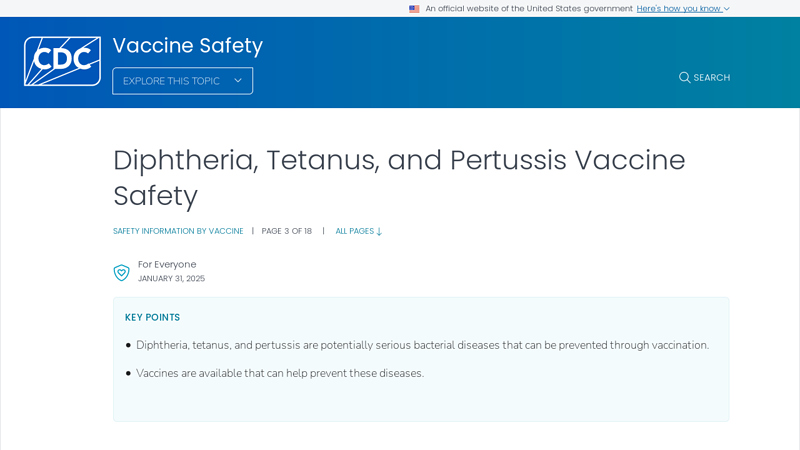The image size is (800, 450).
Task: Click the Diphtheria, Tetanus, and Pertussis page title
Action: click(399, 178)
